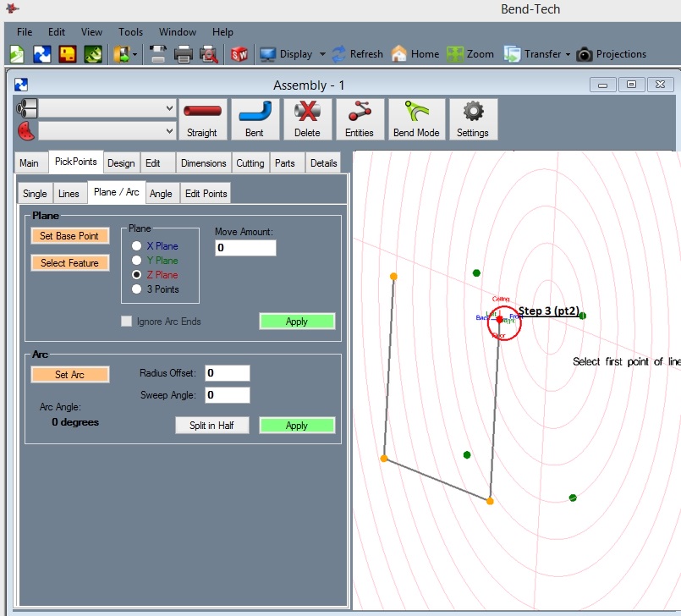The height and width of the screenshot is (616, 681).
Task: Open the Angle sub-tab
Action: (161, 193)
